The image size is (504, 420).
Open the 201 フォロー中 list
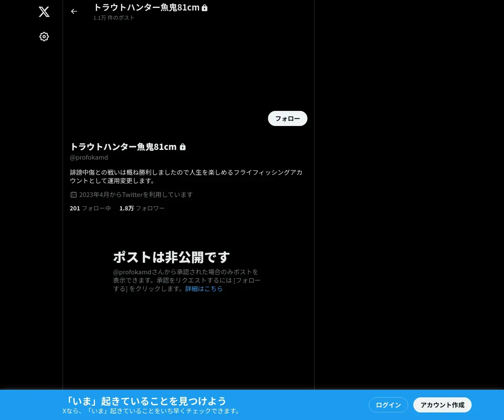pyautogui.click(x=90, y=208)
